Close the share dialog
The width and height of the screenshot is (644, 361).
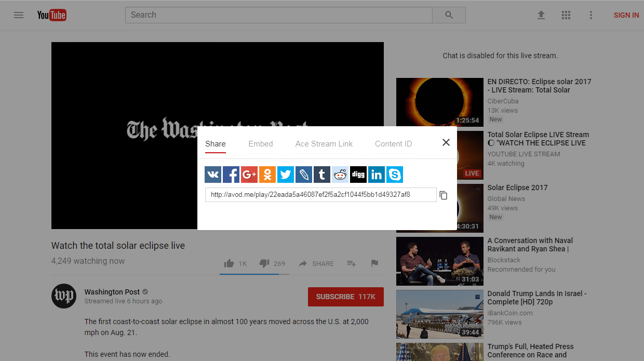446,142
